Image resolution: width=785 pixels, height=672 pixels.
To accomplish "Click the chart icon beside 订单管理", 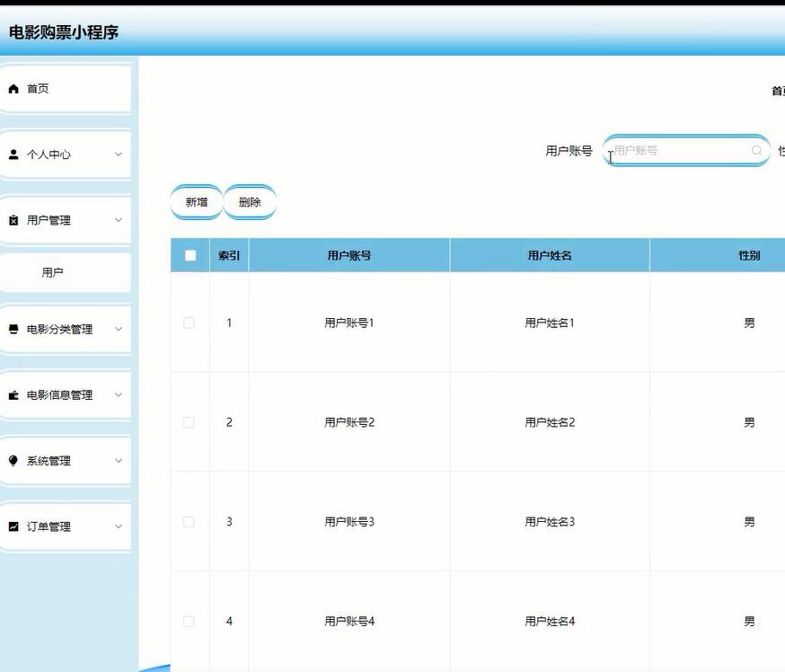I will click(x=13, y=526).
